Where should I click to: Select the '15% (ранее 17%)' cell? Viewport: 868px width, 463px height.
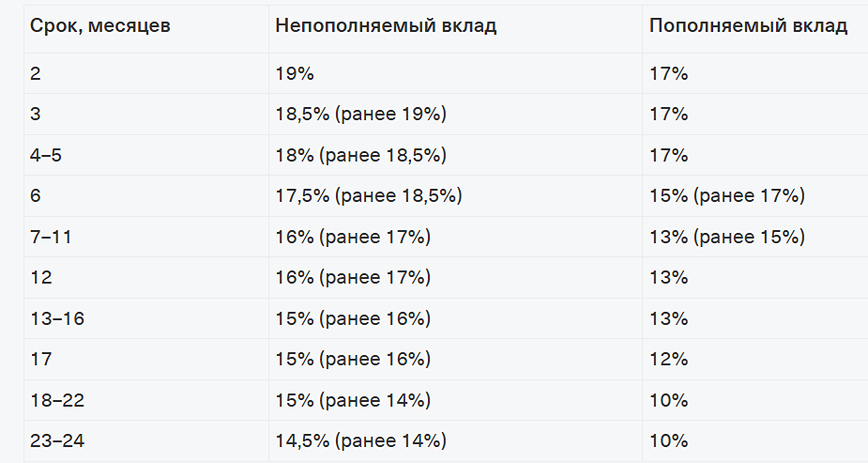[x=726, y=196]
